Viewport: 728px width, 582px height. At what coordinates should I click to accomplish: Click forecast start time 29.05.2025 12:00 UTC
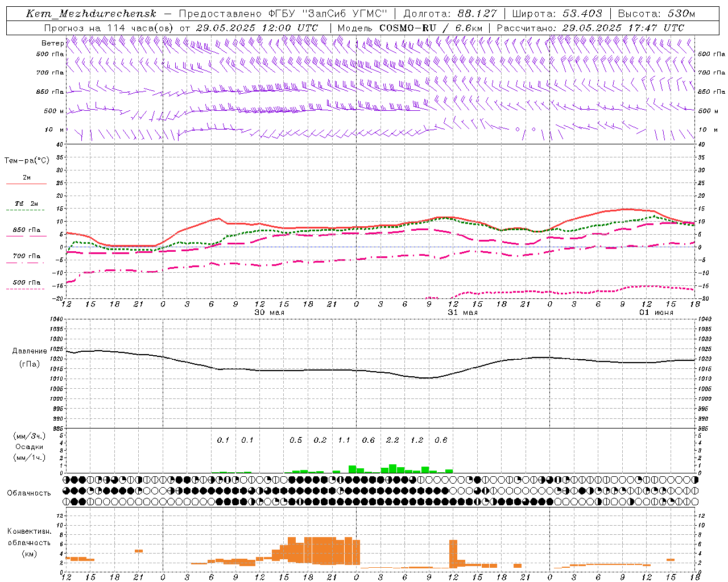point(257,28)
